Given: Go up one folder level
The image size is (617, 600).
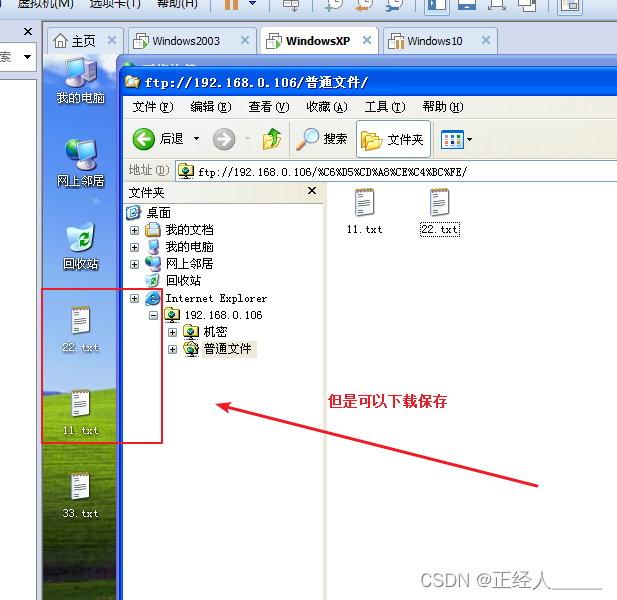Looking at the screenshot, I should coord(272,139).
